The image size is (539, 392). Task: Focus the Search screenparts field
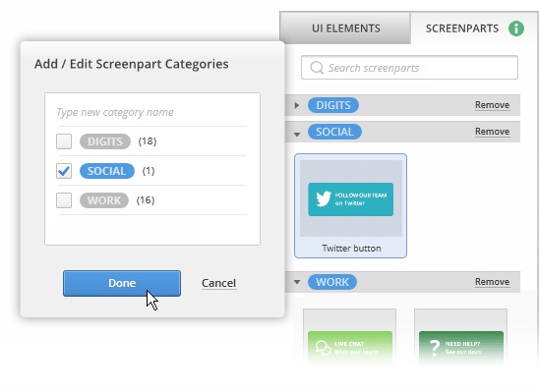pyautogui.click(x=409, y=68)
